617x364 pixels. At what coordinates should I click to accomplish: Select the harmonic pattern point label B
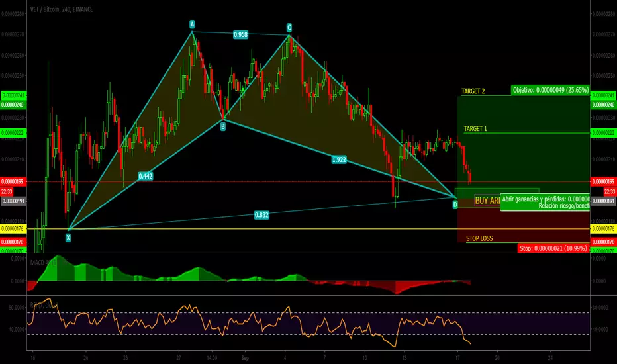(222, 126)
